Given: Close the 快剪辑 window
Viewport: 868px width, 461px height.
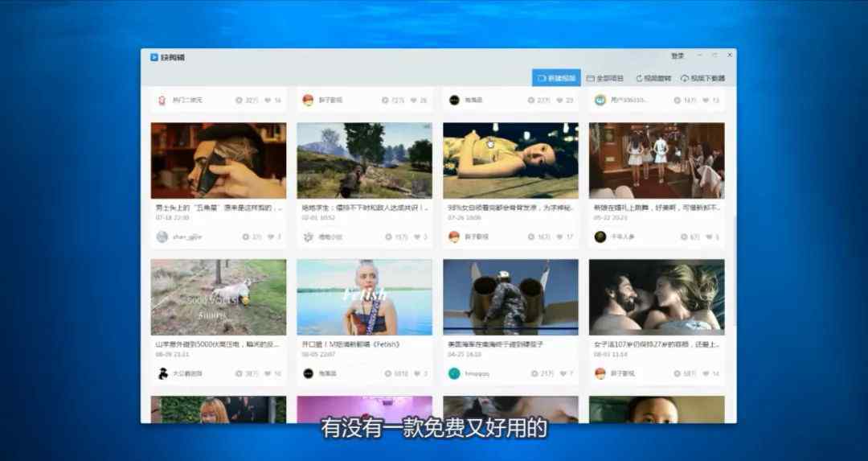Looking at the screenshot, I should pos(730,55).
